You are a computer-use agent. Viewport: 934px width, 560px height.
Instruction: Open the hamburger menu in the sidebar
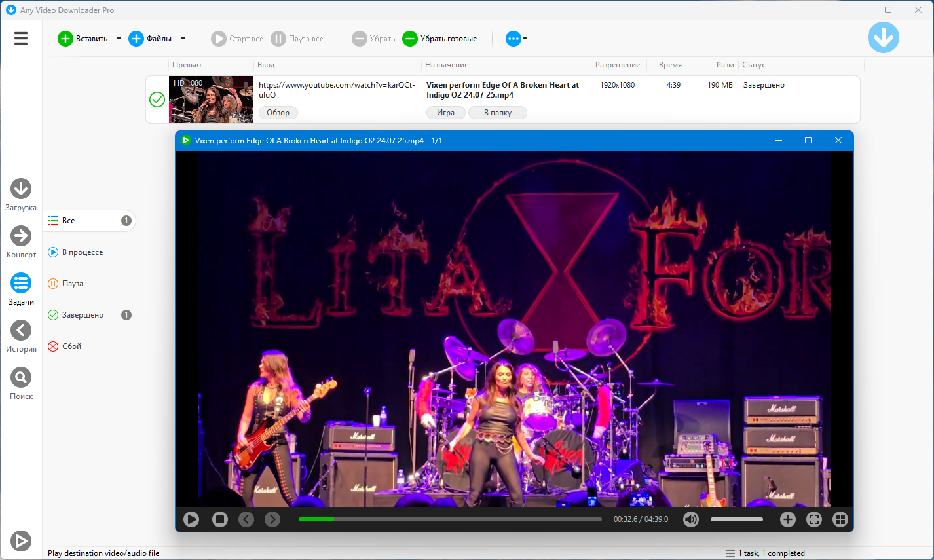pyautogui.click(x=21, y=39)
